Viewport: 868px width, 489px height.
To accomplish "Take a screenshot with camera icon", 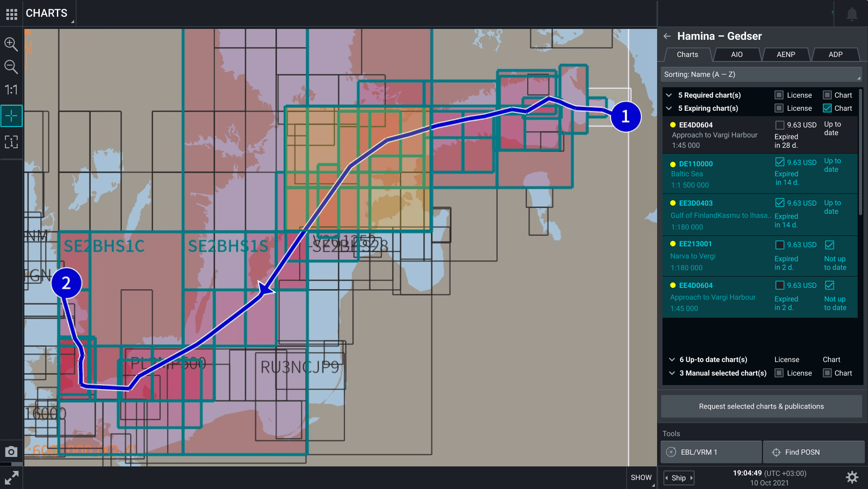I will (x=11, y=451).
